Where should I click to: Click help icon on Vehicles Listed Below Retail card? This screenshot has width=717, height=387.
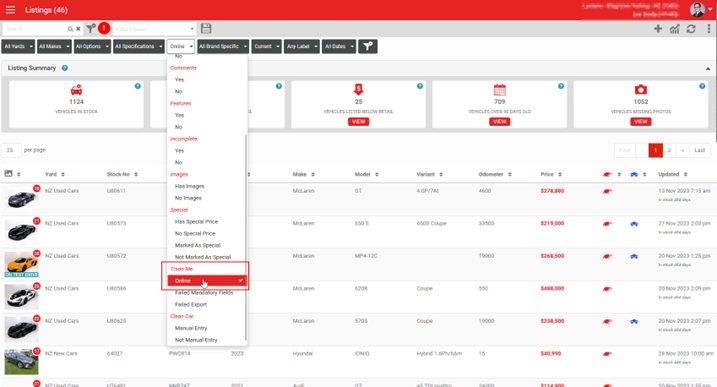coord(420,86)
